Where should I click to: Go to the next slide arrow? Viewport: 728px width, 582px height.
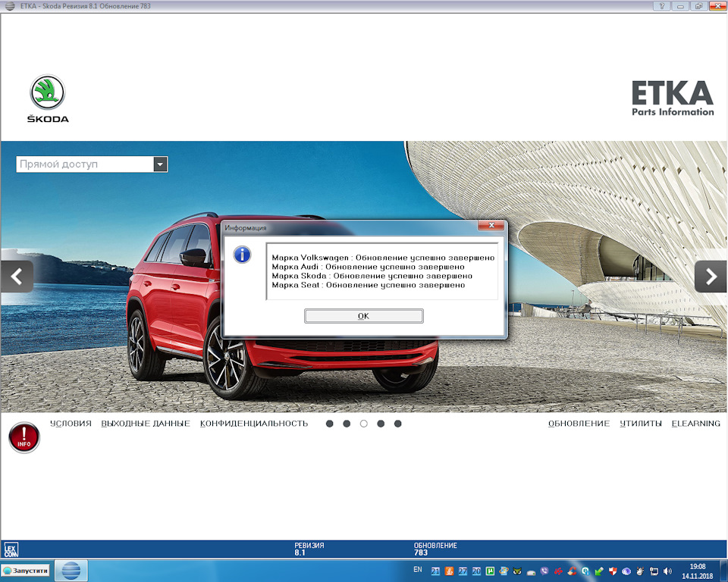coord(711,277)
